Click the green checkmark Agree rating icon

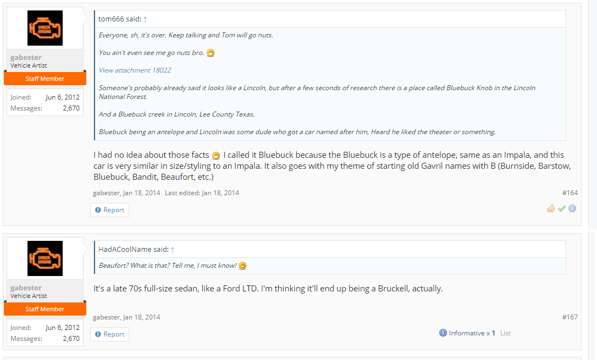click(562, 208)
